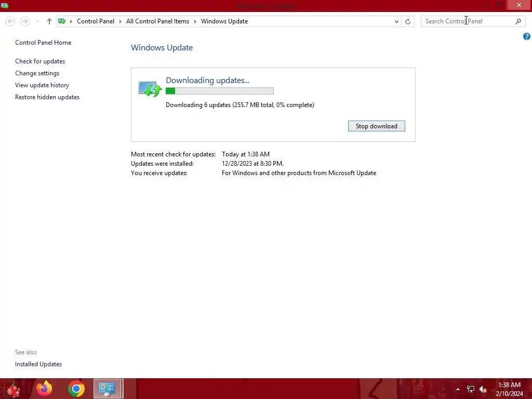This screenshot has height=399, width=532.
Task: Select All Control Panel Items breadcrumb
Action: [x=157, y=21]
